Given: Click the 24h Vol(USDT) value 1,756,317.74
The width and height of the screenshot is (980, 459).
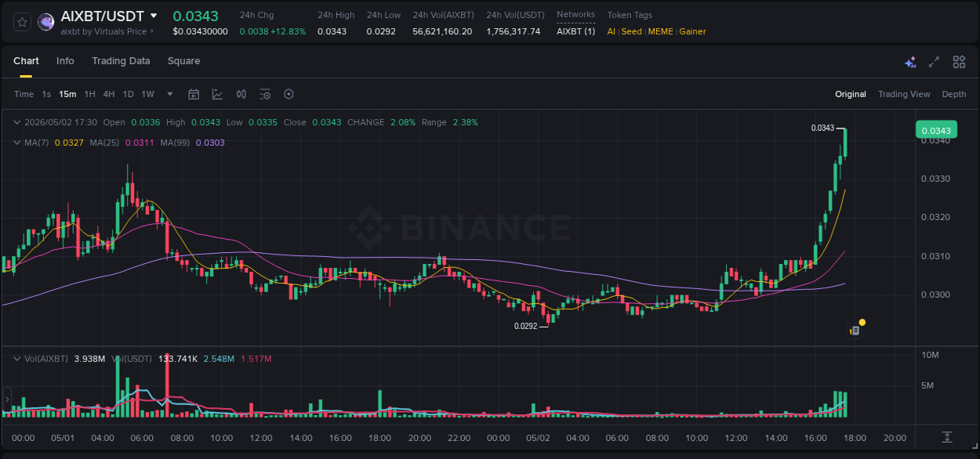Looking at the screenshot, I should [513, 31].
